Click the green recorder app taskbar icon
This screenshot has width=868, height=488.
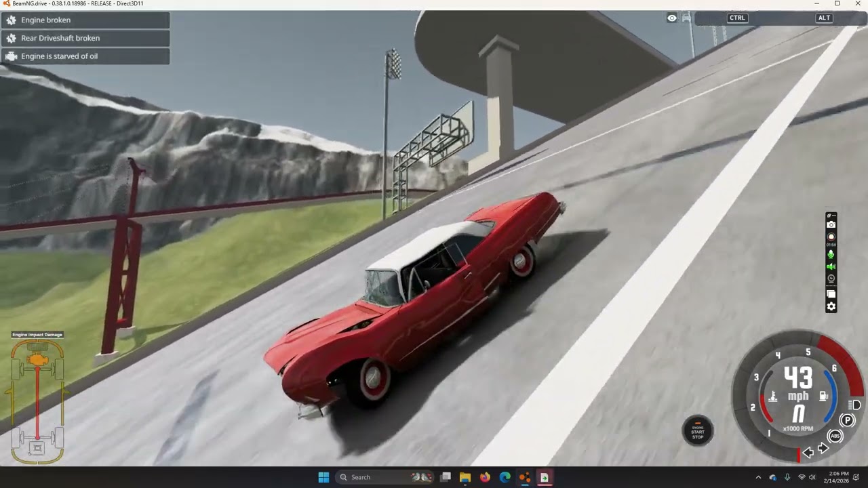click(x=545, y=477)
